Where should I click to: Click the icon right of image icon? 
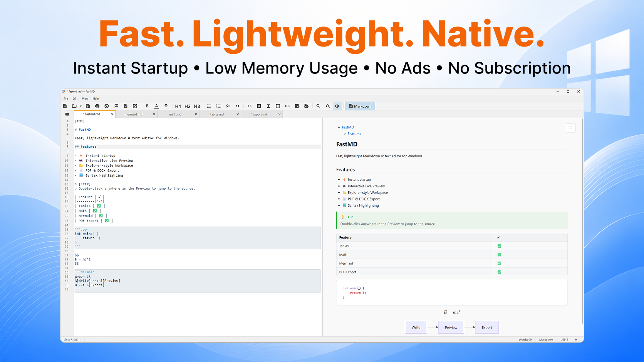point(306,106)
